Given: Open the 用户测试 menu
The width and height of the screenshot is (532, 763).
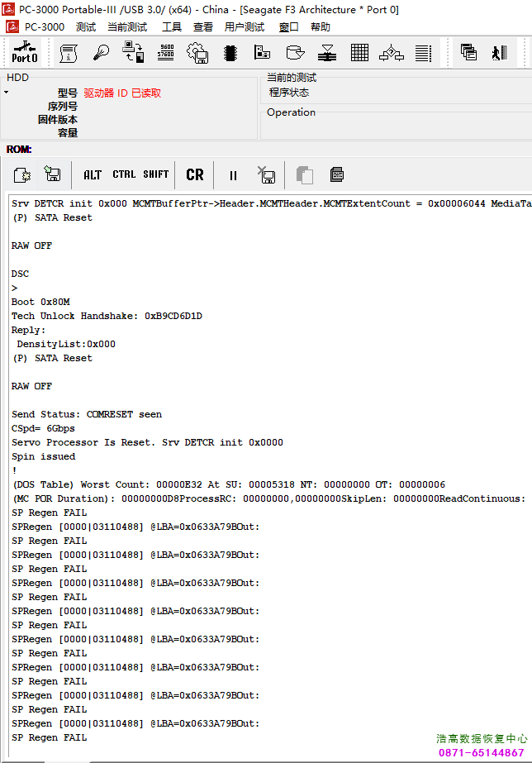Looking at the screenshot, I should (245, 26).
